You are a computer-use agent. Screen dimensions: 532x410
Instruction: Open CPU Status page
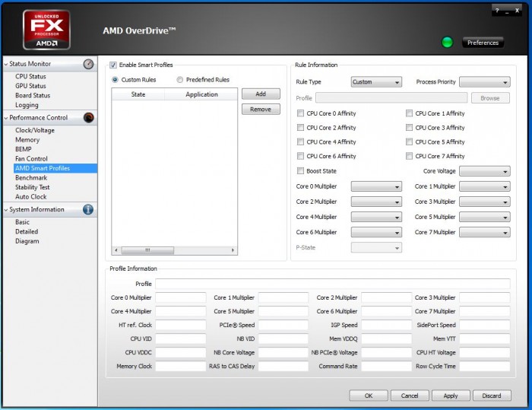(x=30, y=76)
